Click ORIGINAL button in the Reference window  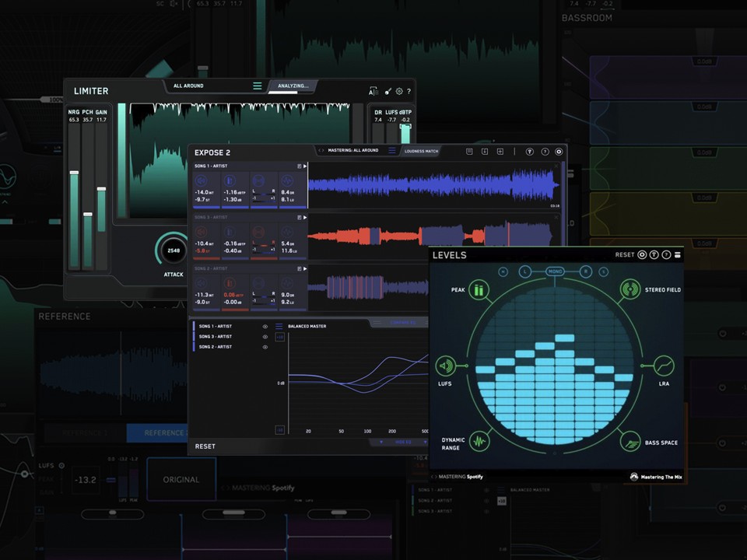(x=181, y=480)
